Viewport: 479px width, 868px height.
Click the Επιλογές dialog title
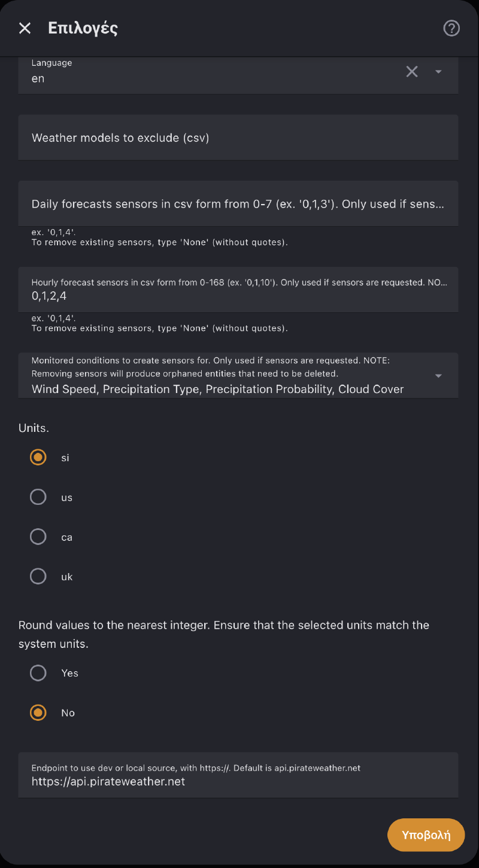(x=83, y=28)
